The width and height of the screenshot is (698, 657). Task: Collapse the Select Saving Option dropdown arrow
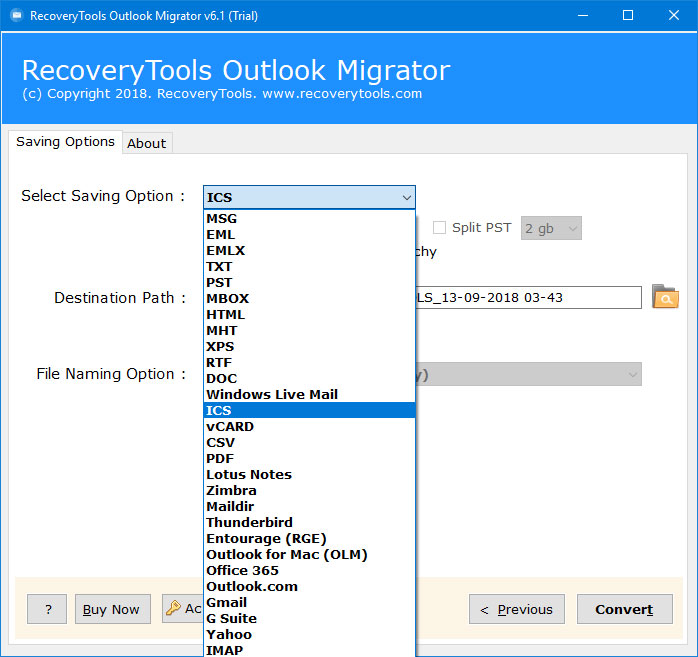405,197
